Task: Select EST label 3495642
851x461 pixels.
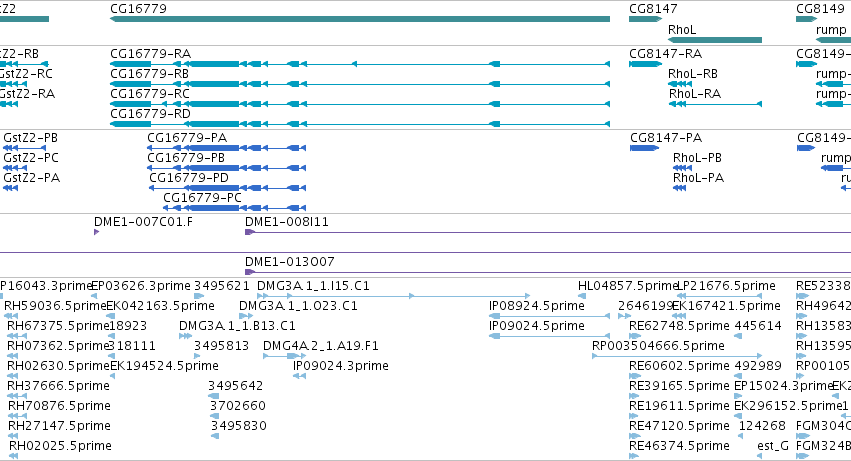Action: tap(236, 387)
